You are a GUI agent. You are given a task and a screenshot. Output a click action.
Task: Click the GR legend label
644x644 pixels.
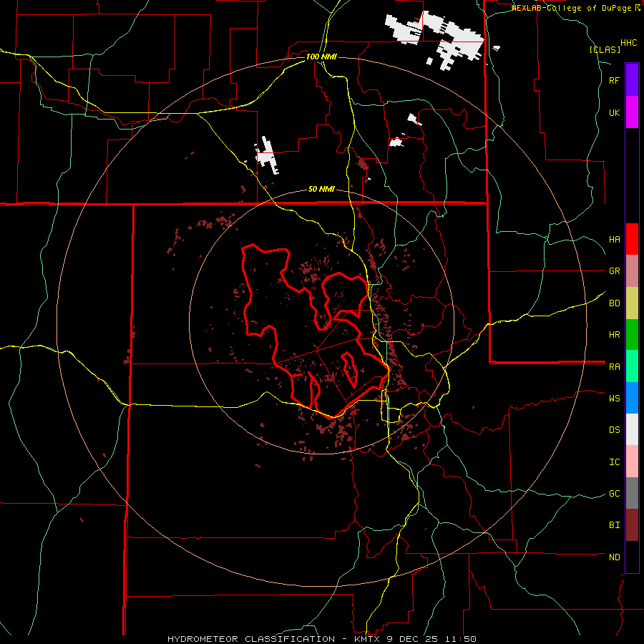[615, 271]
